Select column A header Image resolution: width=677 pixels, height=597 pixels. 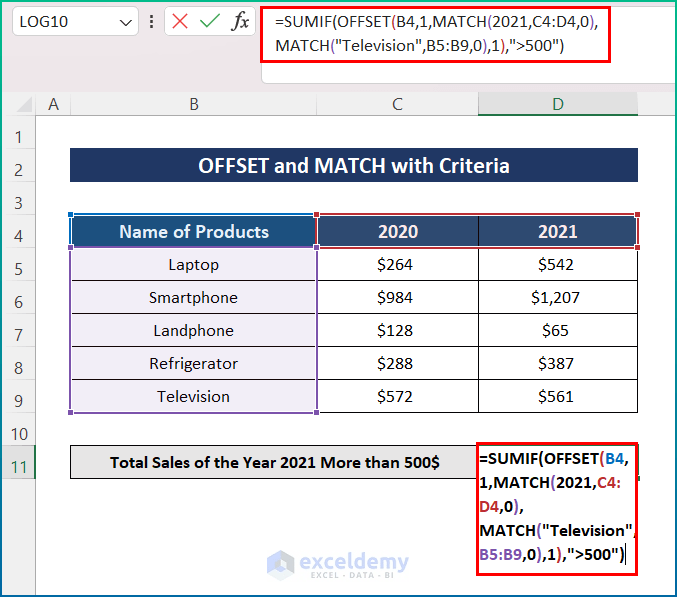pos(53,104)
